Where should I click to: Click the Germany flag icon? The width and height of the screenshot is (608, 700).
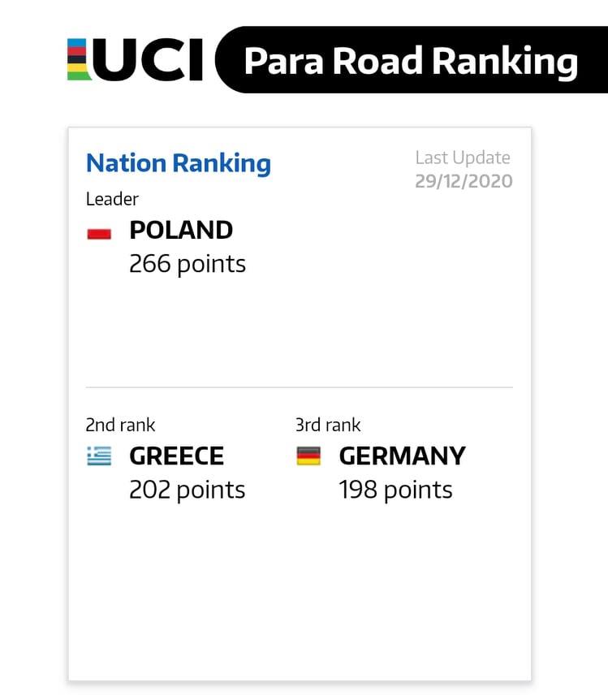(x=308, y=456)
